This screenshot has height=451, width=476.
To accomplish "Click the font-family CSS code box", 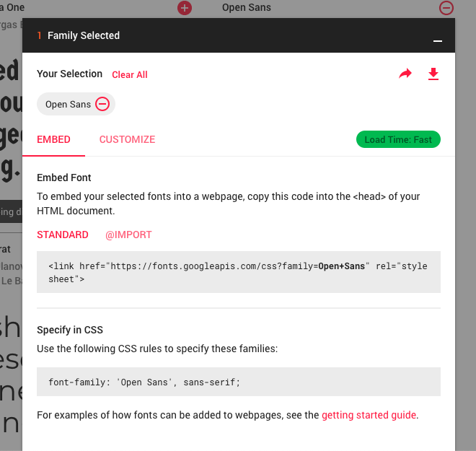I will tap(239, 382).
